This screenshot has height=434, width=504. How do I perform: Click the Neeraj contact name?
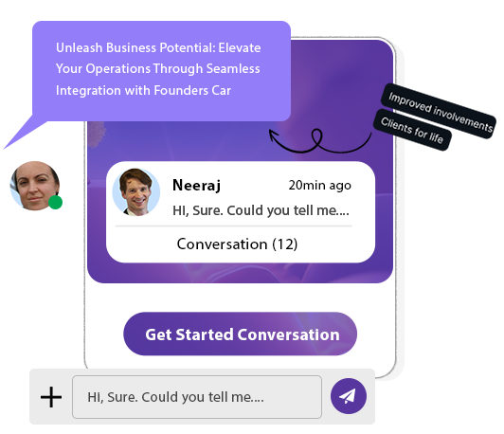197,185
